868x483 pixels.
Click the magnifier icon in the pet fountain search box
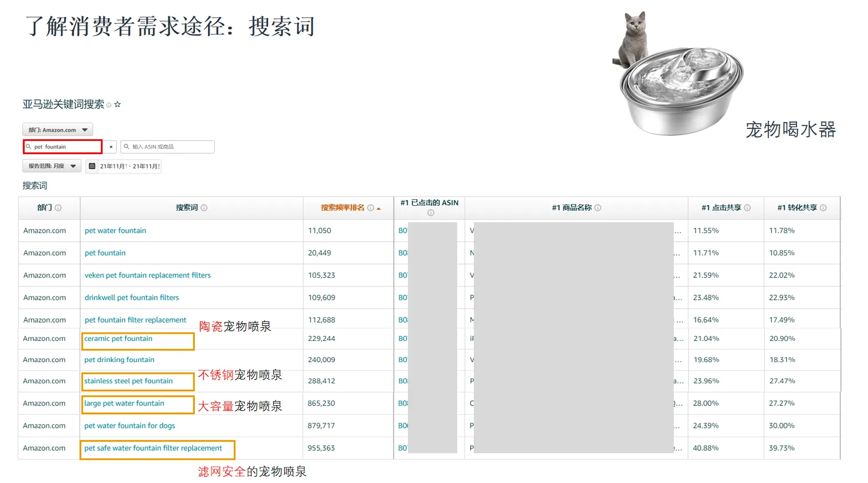tap(30, 147)
